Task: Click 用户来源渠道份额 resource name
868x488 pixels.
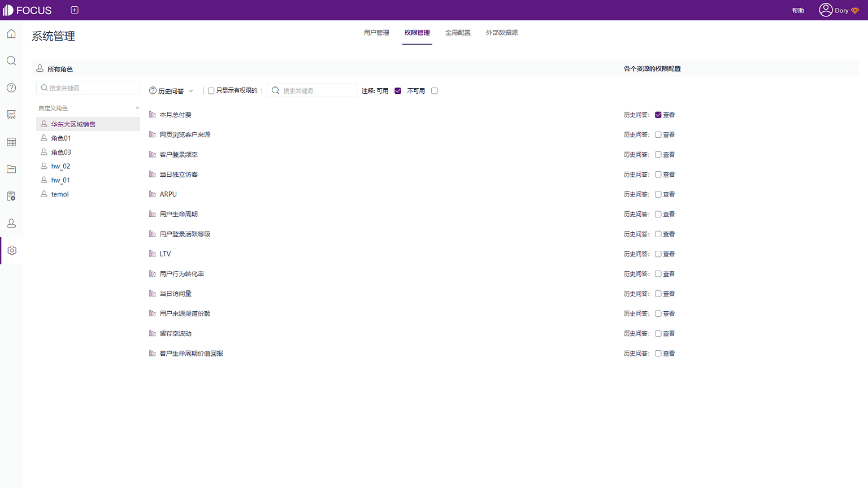Action: [x=185, y=313]
